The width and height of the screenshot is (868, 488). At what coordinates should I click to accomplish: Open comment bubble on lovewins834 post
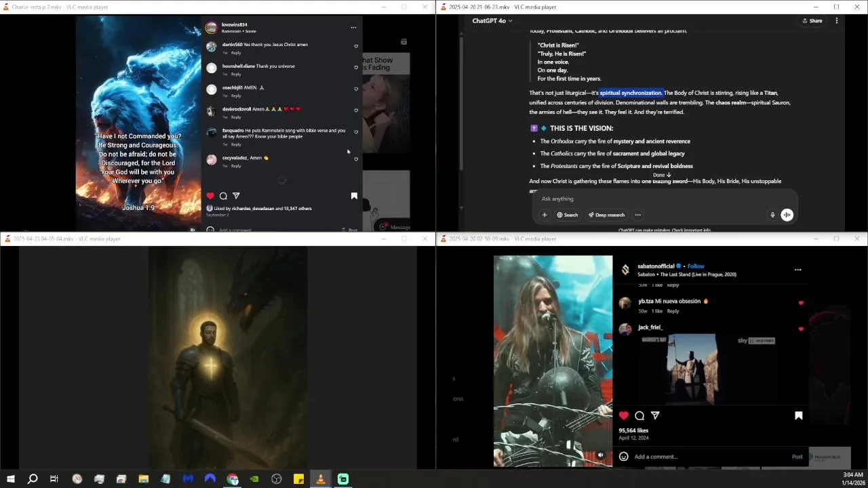tap(223, 196)
